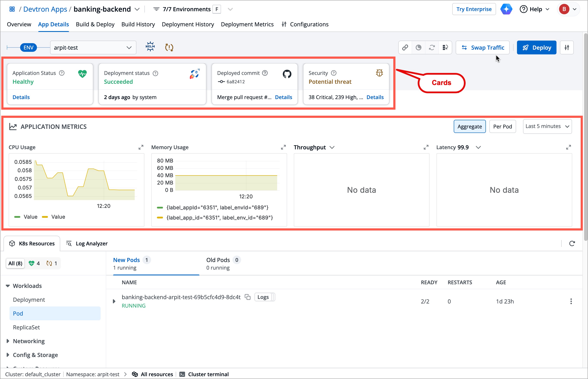Click the copy link icon in toolbar
The width and height of the screenshot is (588, 379).
point(405,47)
